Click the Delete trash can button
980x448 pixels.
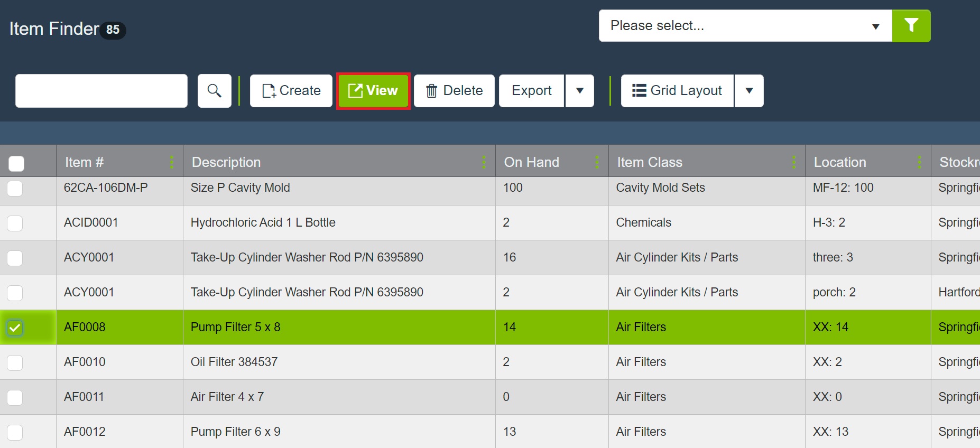coord(454,91)
